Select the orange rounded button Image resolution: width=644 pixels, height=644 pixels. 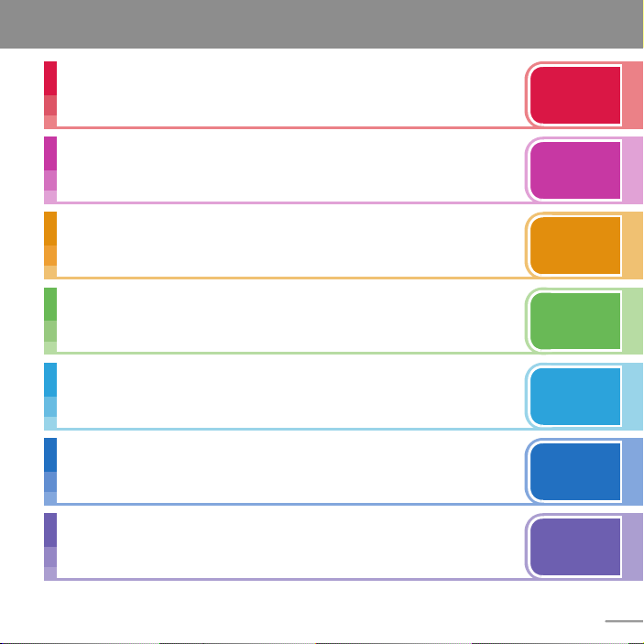pos(575,246)
